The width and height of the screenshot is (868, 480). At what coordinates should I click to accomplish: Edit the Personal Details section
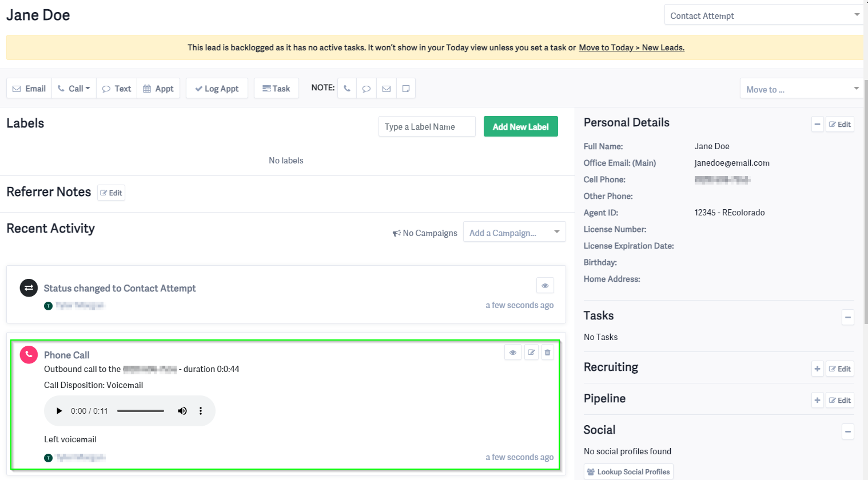pyautogui.click(x=840, y=124)
